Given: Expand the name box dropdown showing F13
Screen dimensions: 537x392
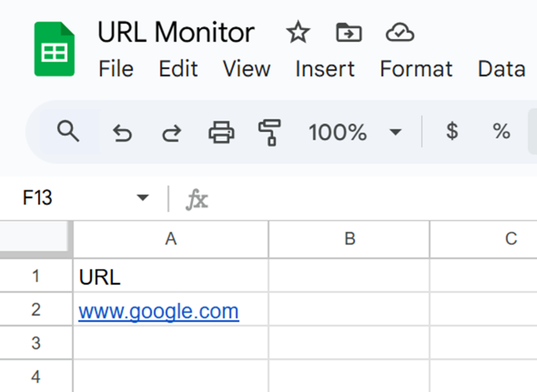Looking at the screenshot, I should [142, 198].
